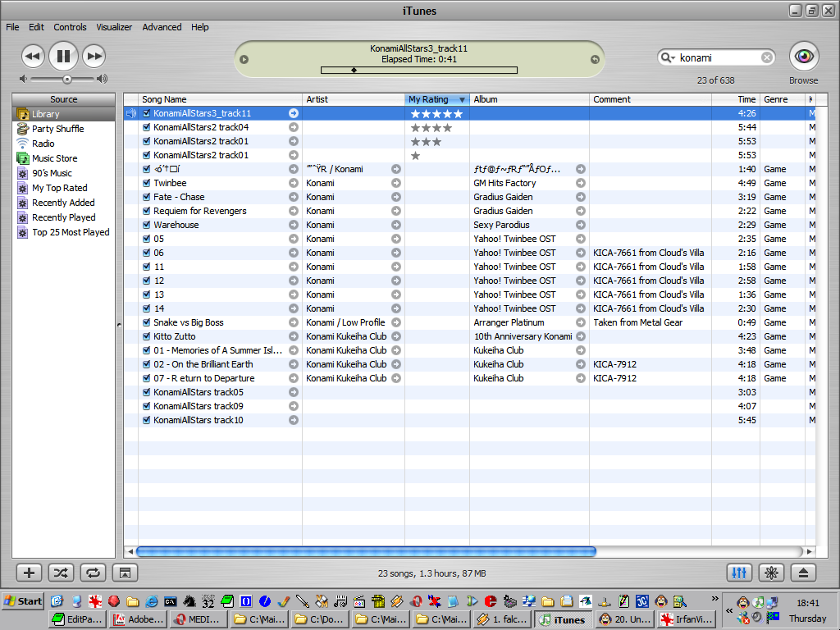Sort by the Album column header

click(529, 99)
